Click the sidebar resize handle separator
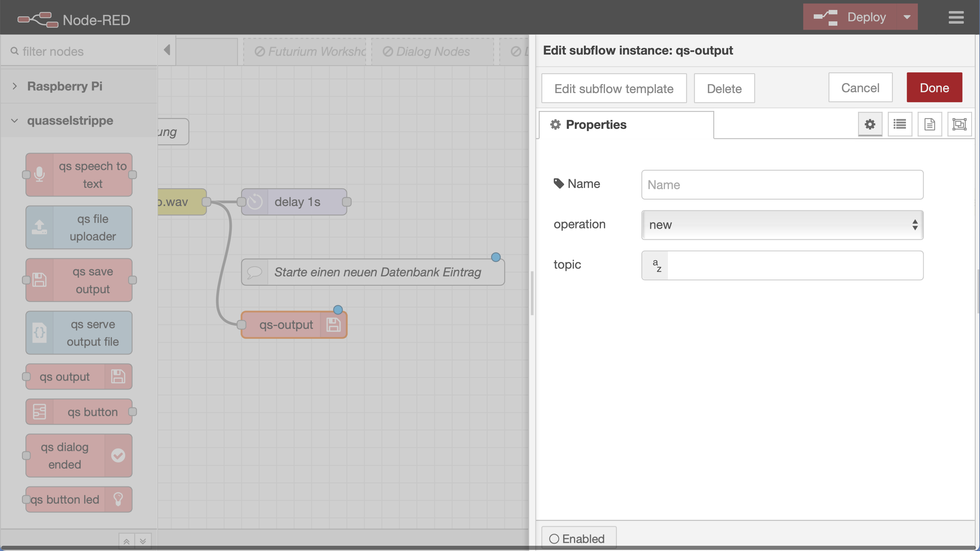 (532, 293)
